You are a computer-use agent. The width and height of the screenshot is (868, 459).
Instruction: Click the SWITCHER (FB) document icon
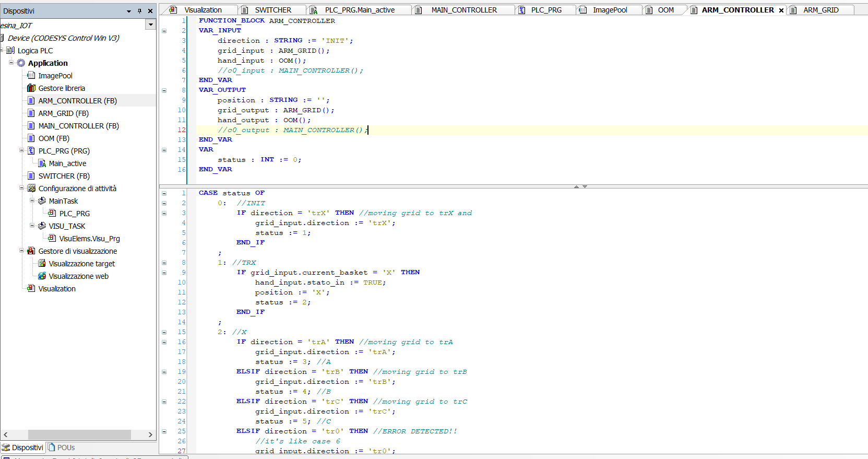click(31, 176)
